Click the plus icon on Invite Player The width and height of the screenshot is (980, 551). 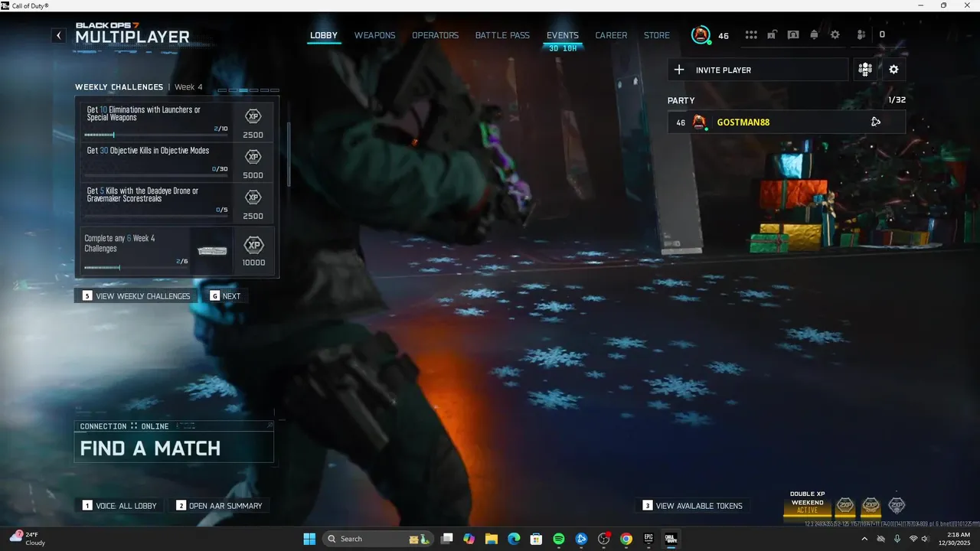click(679, 70)
